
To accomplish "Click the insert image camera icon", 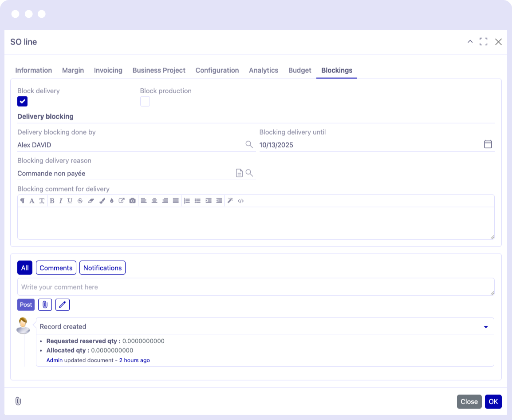I will [x=132, y=201].
